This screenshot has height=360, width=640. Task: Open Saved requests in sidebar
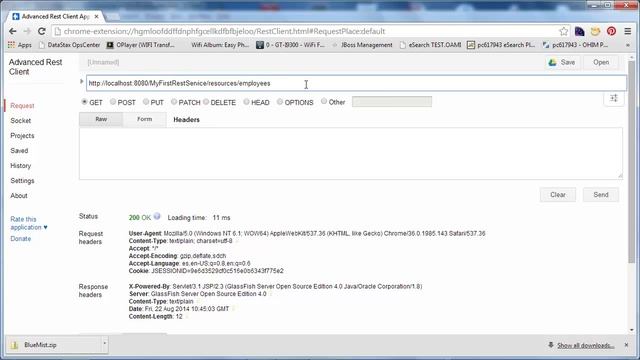point(19,151)
